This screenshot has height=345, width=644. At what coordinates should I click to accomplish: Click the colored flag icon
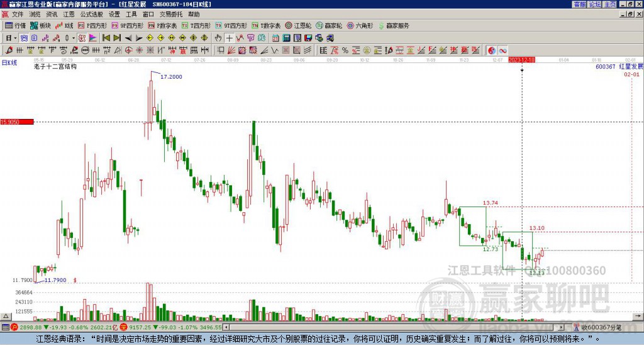(x=93, y=38)
